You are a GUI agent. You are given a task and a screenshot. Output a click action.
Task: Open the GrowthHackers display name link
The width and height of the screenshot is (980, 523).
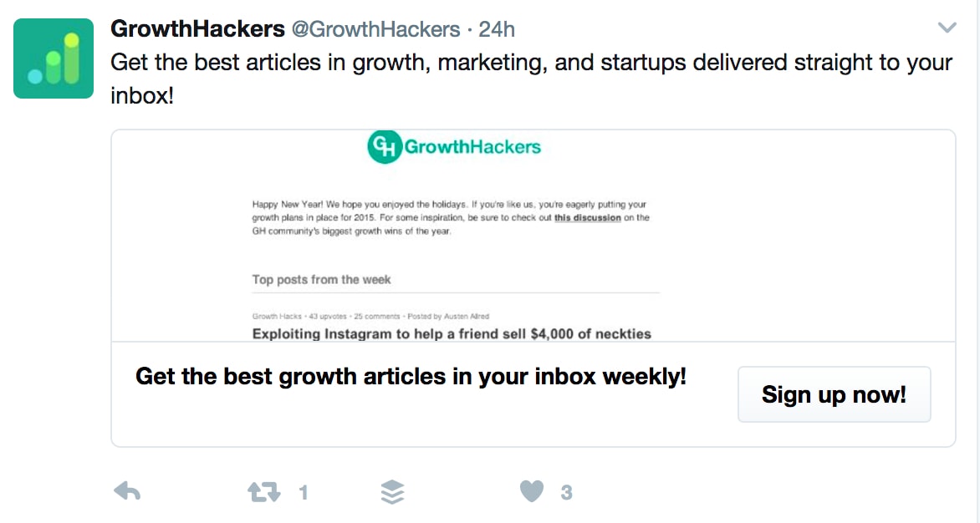click(197, 29)
